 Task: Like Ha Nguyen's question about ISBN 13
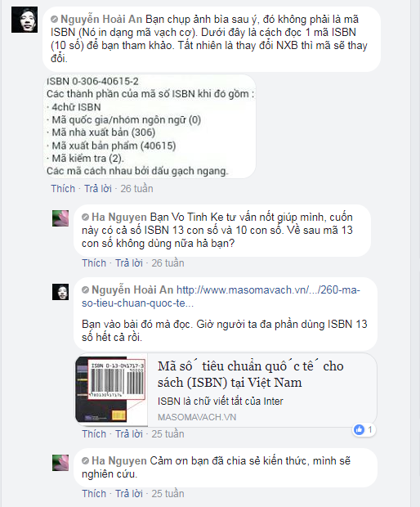[94, 262]
